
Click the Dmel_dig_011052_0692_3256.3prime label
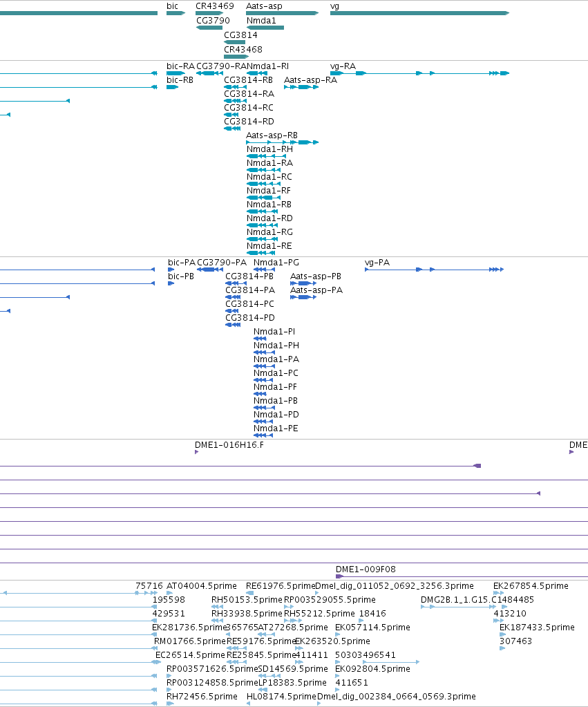pyautogui.click(x=395, y=585)
